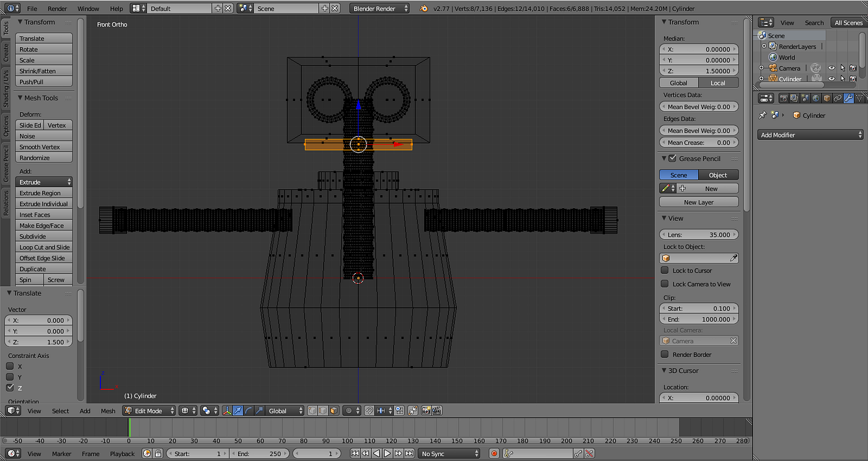Click the eyedropper in Lock to Object
The height and width of the screenshot is (461, 868).
point(733,258)
